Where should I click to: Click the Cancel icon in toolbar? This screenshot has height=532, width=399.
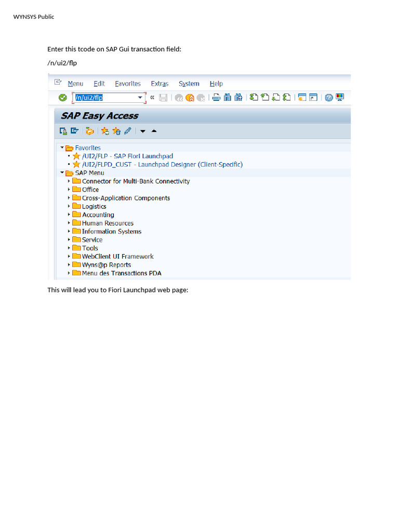201,98
